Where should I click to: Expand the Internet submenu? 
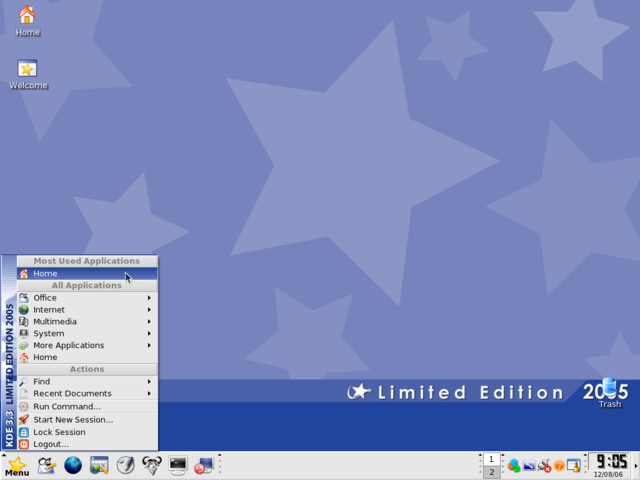(x=87, y=309)
